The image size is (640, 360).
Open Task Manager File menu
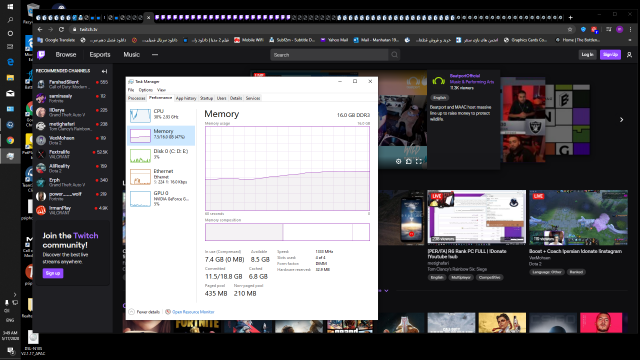[131, 90]
